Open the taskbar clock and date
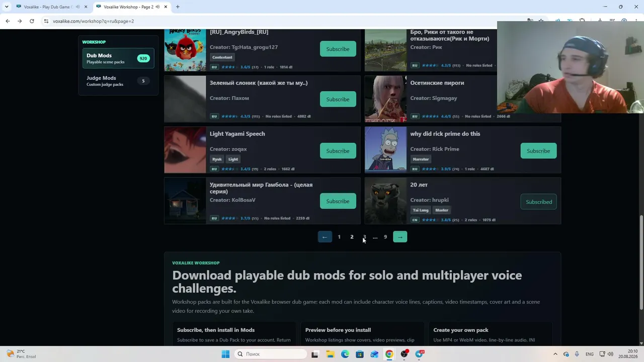This screenshot has height=362, width=644. point(628,354)
